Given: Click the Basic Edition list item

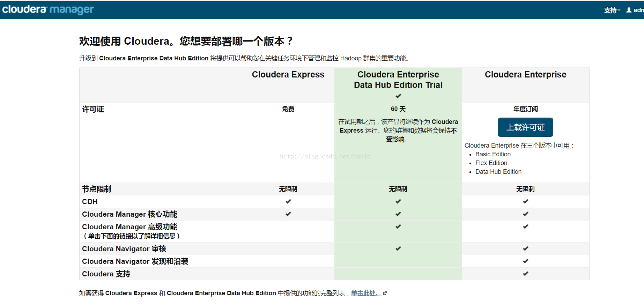Looking at the screenshot, I should [493, 154].
